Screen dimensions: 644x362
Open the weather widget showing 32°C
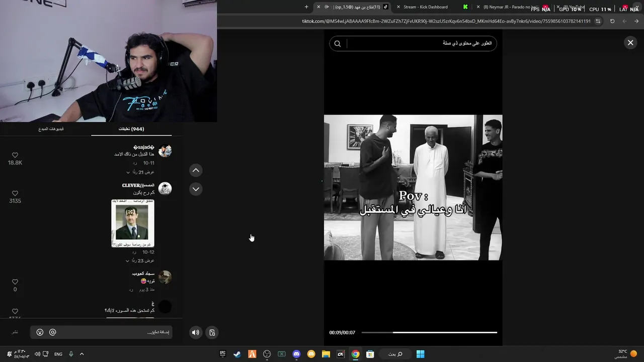(626, 354)
